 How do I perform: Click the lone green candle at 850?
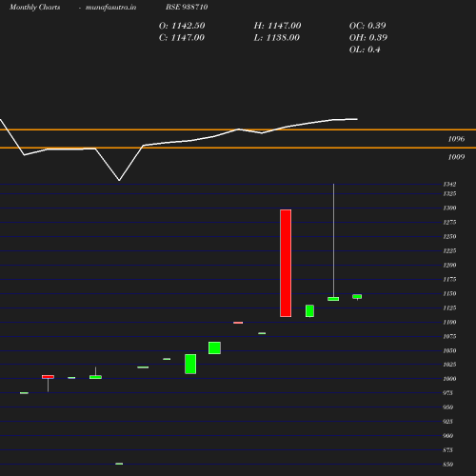coord(119,464)
